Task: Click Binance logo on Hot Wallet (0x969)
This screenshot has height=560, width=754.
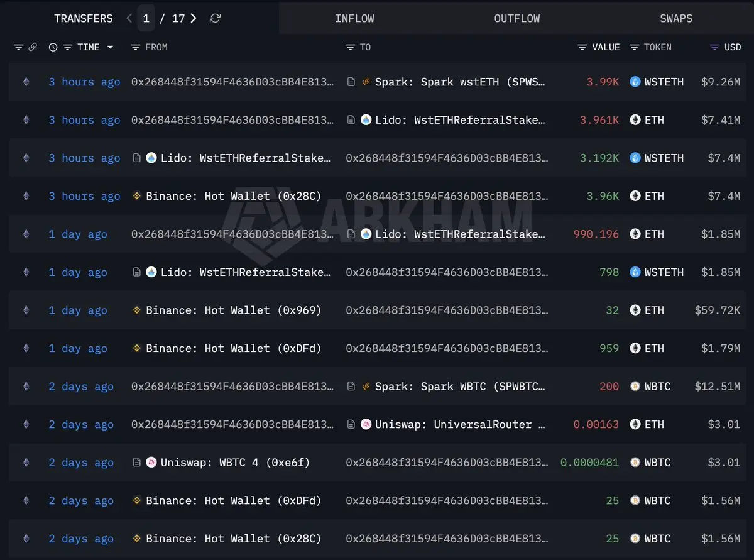Action: pos(136,310)
